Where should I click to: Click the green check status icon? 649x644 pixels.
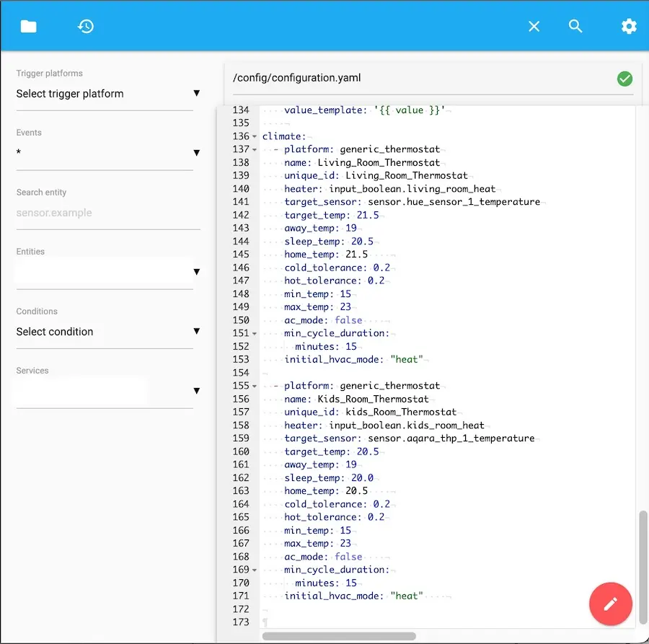point(625,79)
